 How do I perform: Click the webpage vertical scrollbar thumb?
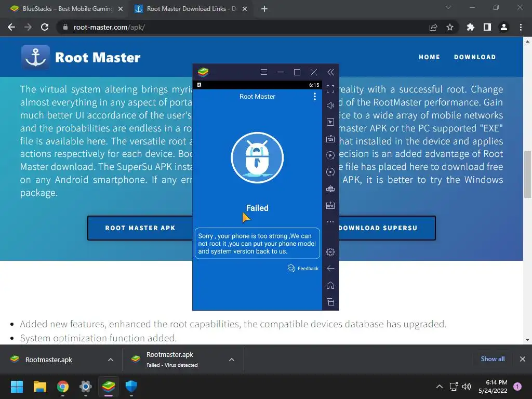tap(527, 174)
